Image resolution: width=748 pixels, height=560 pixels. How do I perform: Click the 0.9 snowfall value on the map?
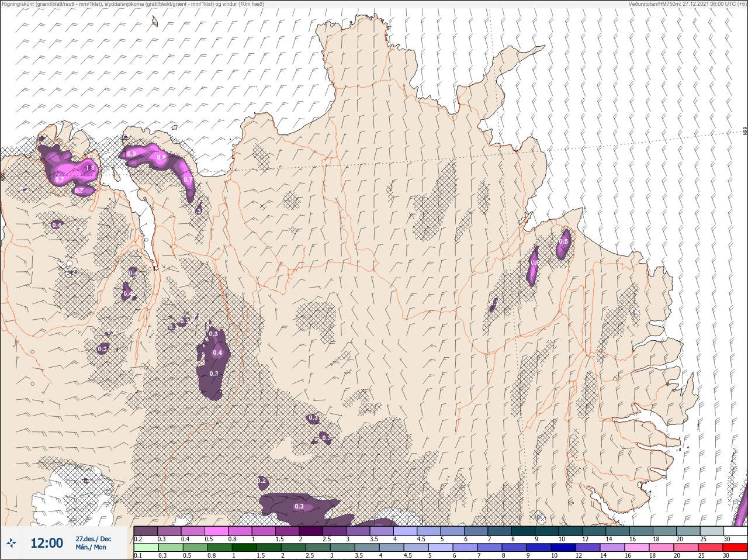(x=131, y=154)
